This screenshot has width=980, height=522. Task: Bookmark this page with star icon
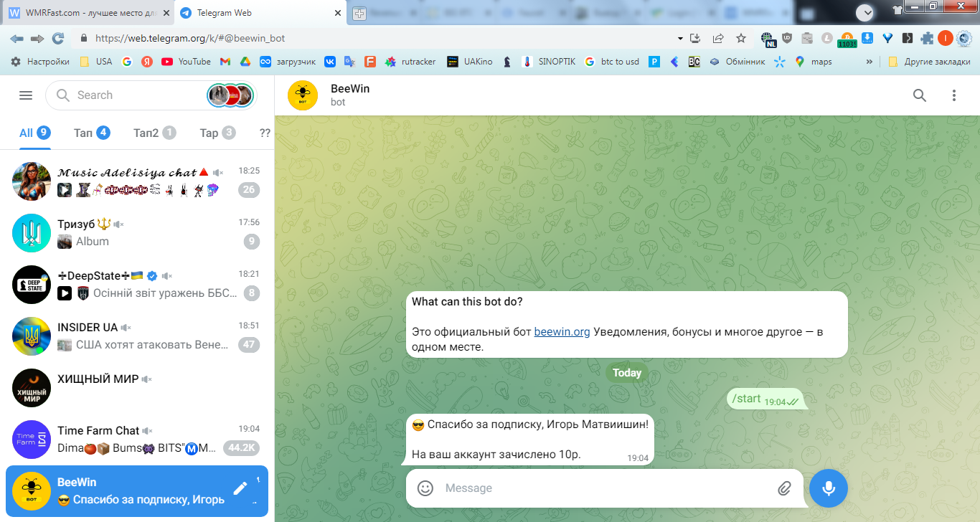[741, 38]
